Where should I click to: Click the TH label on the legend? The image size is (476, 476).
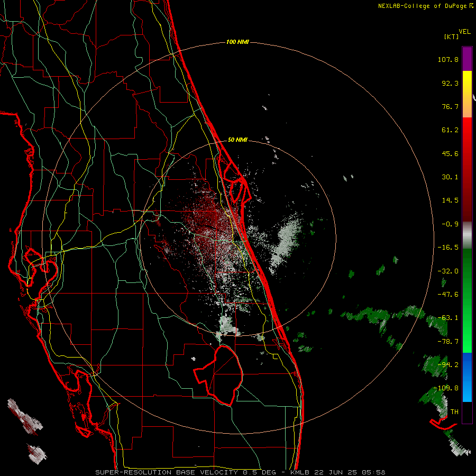[x=454, y=412]
